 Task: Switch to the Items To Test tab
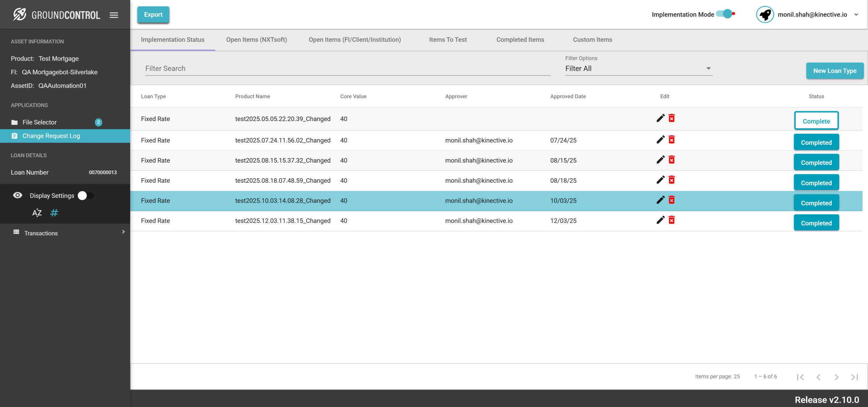(448, 40)
